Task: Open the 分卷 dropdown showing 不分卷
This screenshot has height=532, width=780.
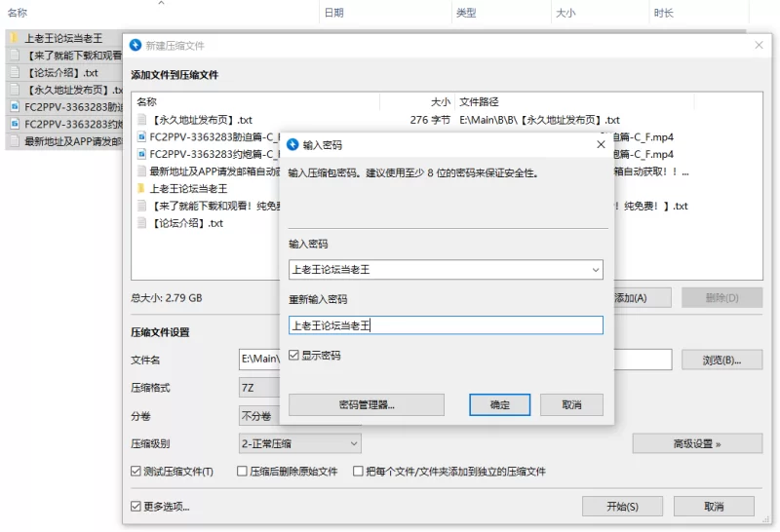Action: [259, 416]
